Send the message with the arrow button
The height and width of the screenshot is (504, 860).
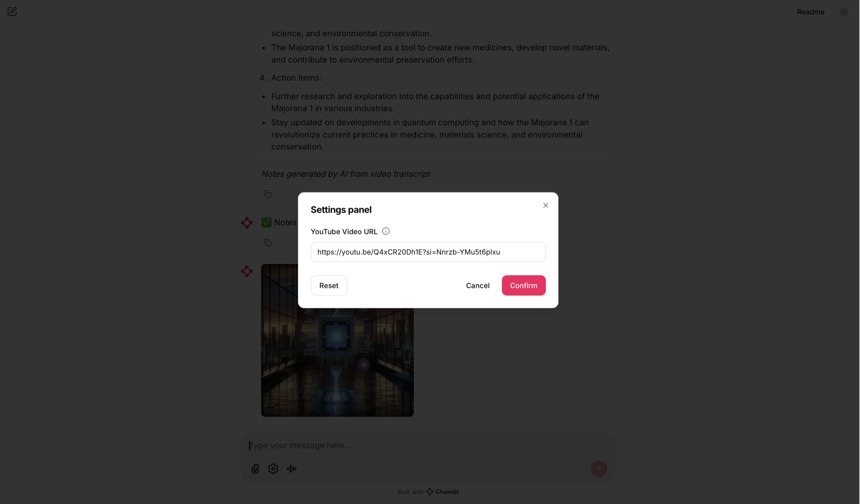[598, 468]
